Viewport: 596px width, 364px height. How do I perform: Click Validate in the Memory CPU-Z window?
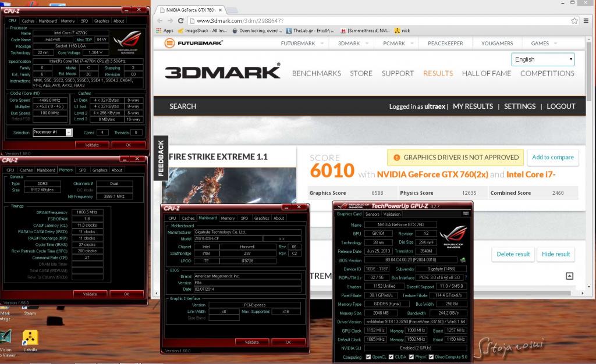coord(90,294)
